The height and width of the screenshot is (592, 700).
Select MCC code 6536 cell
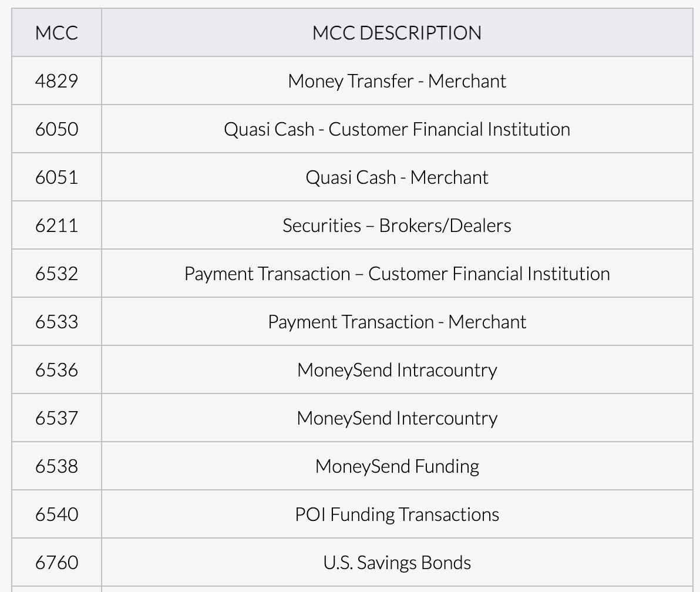click(x=56, y=370)
